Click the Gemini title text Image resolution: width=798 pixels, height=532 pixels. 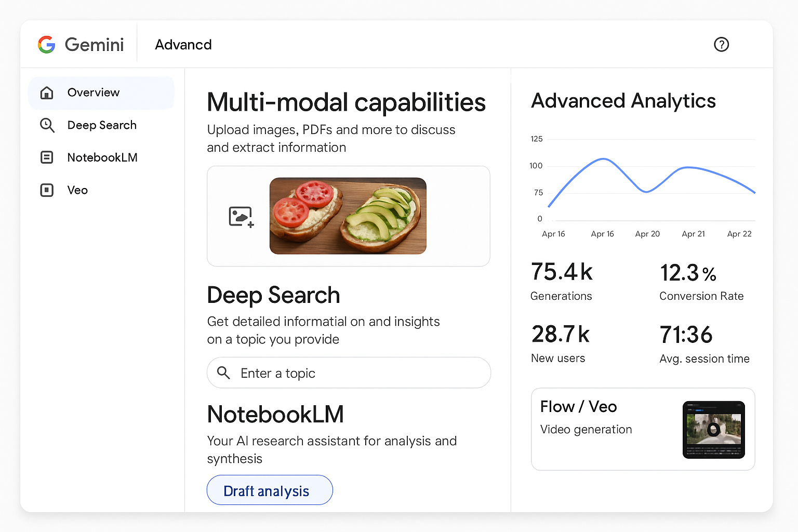[x=94, y=45]
